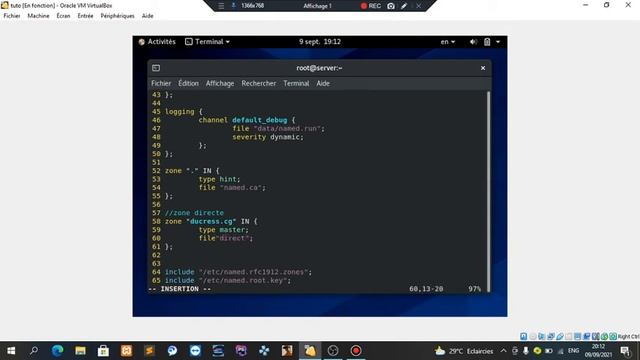Click the 1366x768 resolution label
The image size is (640, 360).
[253, 6]
